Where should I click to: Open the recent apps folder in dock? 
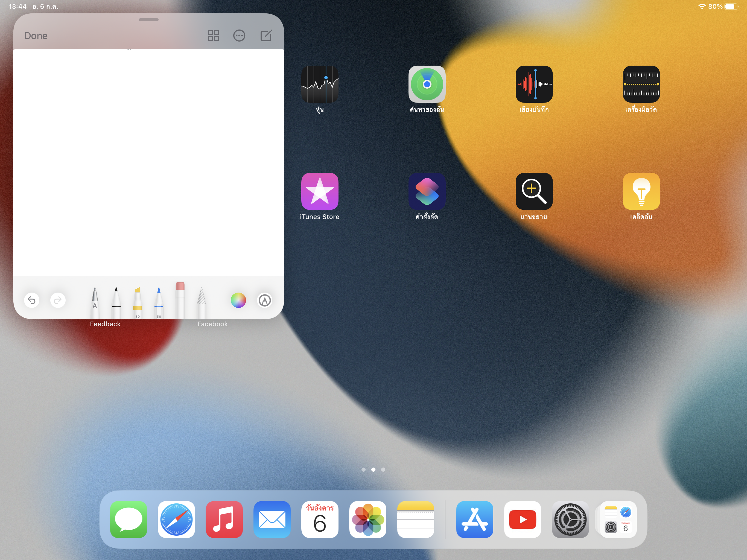pos(618,520)
